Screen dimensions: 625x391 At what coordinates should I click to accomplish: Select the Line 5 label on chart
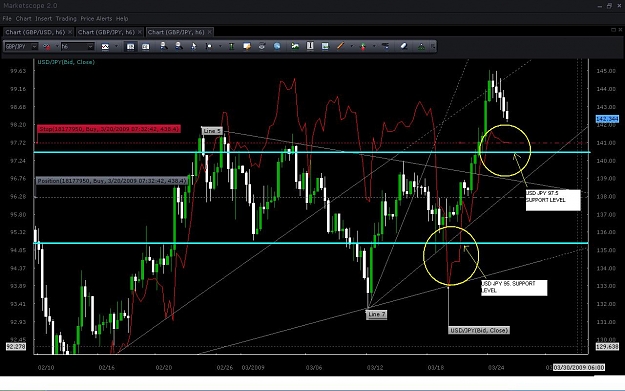pyautogui.click(x=212, y=131)
